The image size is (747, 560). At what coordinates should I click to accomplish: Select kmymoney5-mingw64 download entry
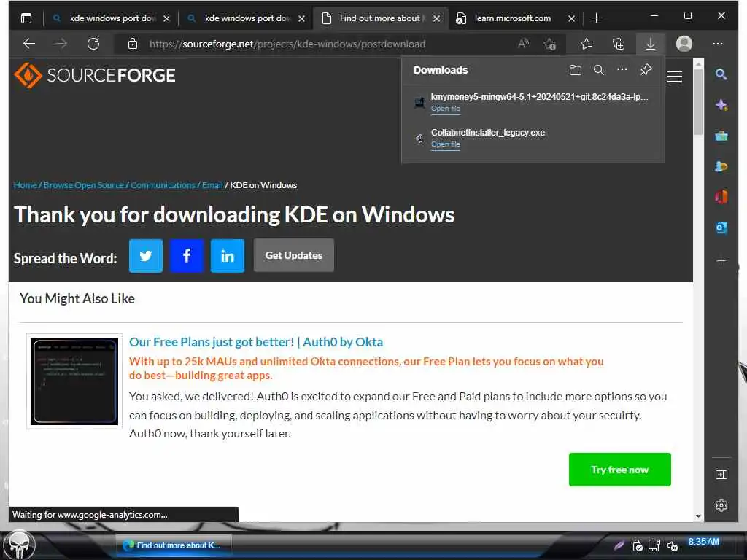click(x=533, y=102)
